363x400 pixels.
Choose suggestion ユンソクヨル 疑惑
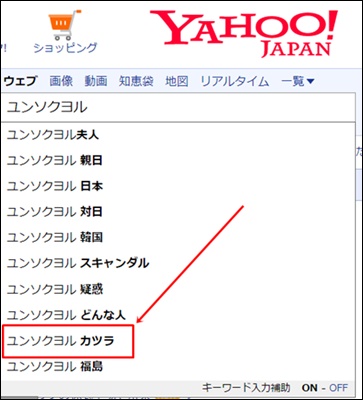tap(178, 289)
